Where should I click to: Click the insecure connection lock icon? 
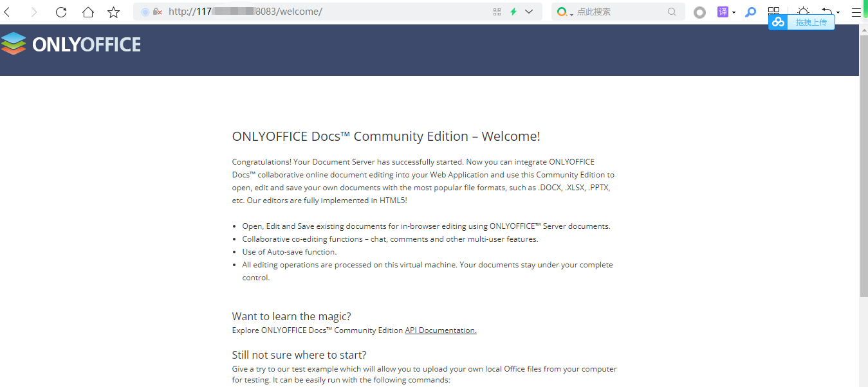coord(157,12)
